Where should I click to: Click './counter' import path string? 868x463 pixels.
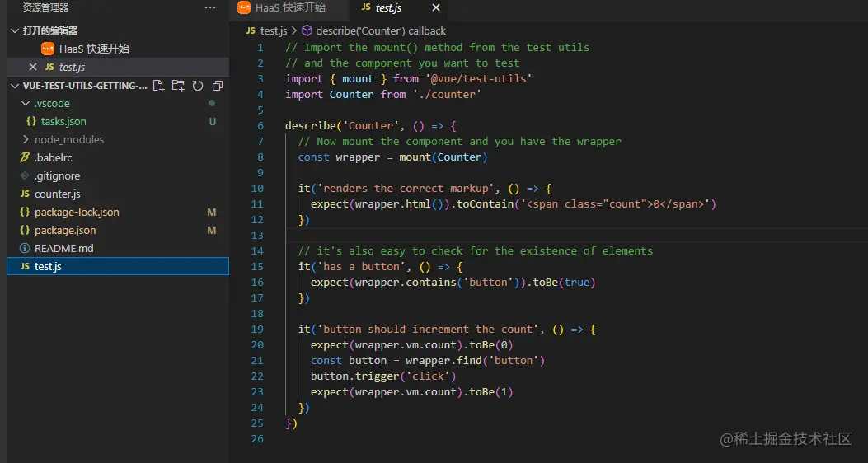(447, 95)
